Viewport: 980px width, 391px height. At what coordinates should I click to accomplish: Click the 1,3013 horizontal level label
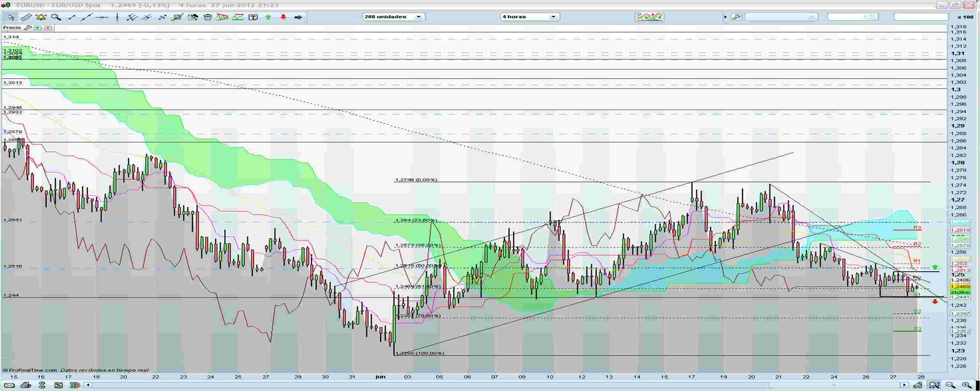(13, 83)
